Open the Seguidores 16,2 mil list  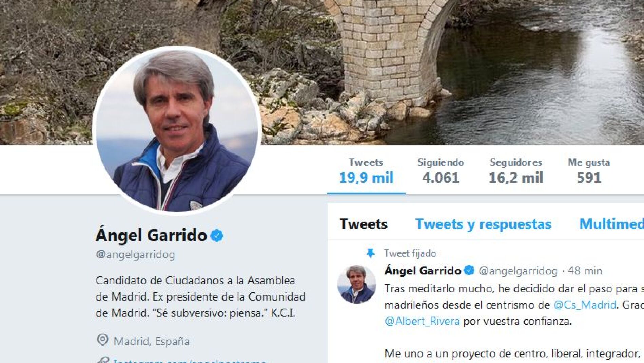pos(515,171)
